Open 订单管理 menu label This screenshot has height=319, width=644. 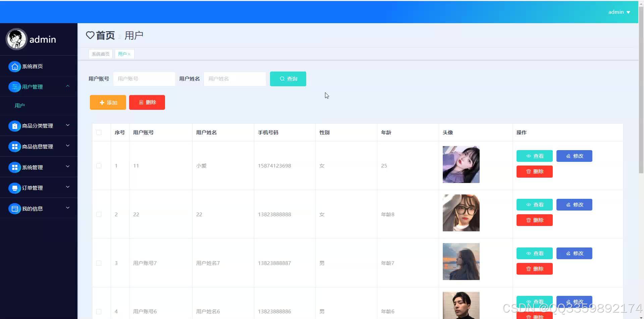tap(32, 188)
